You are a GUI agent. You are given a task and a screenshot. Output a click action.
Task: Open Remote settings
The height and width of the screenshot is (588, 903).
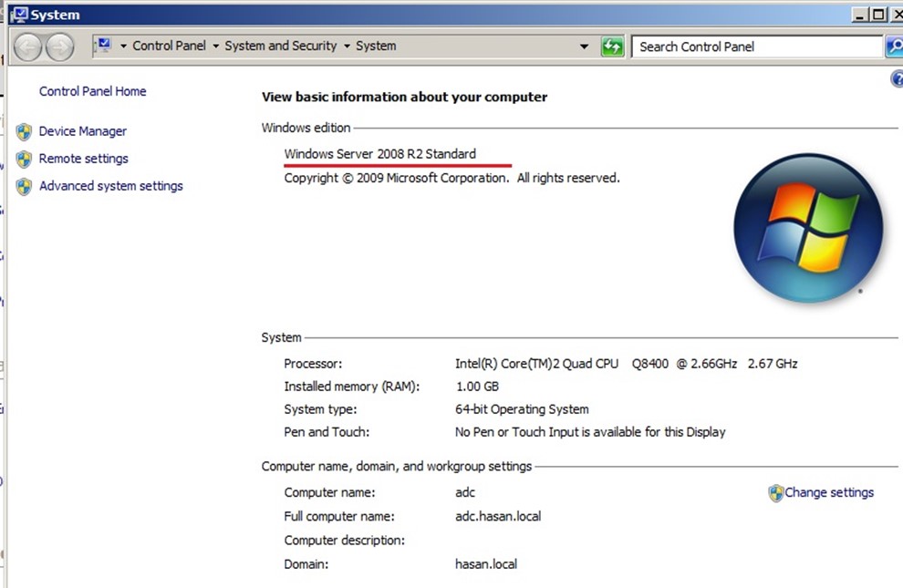[x=84, y=159]
